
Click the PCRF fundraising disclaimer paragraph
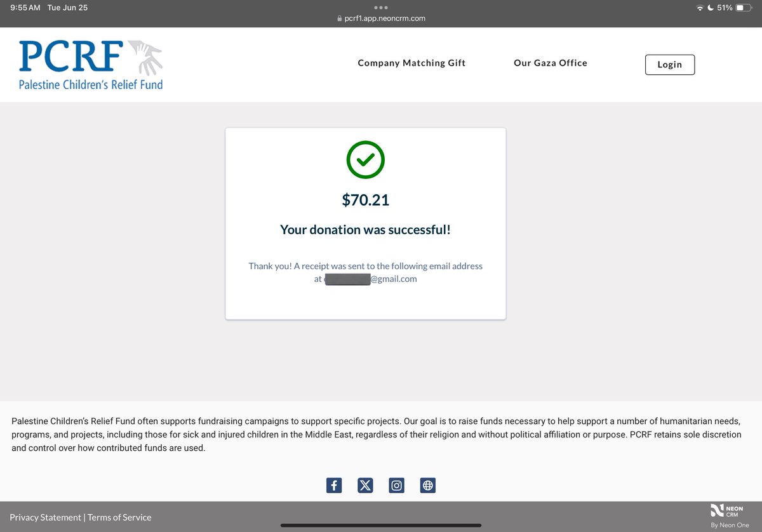point(377,435)
